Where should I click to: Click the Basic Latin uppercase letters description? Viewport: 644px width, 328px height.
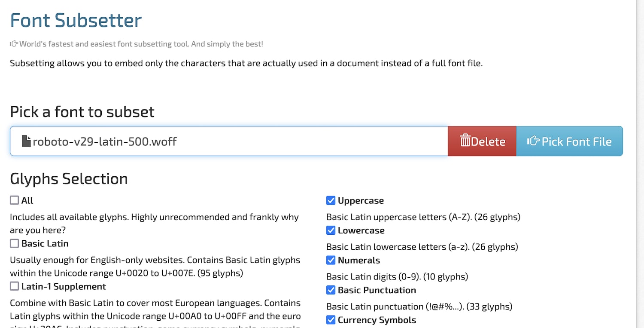pos(423,217)
